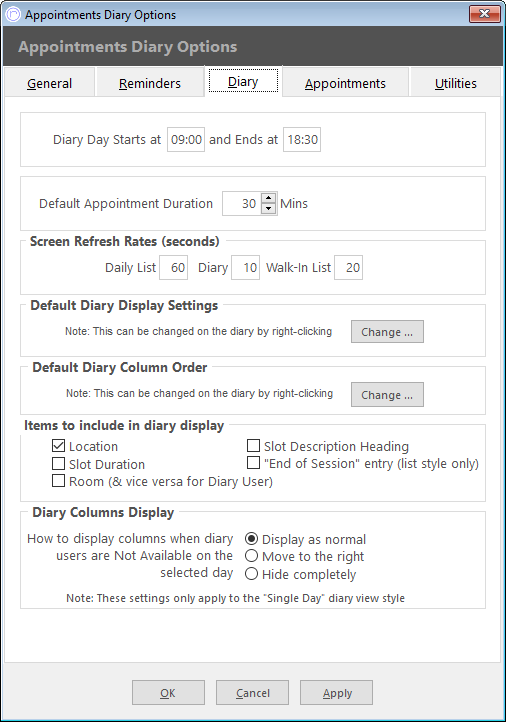
Task: Uncheck the Location checkbox
Action: [58, 446]
